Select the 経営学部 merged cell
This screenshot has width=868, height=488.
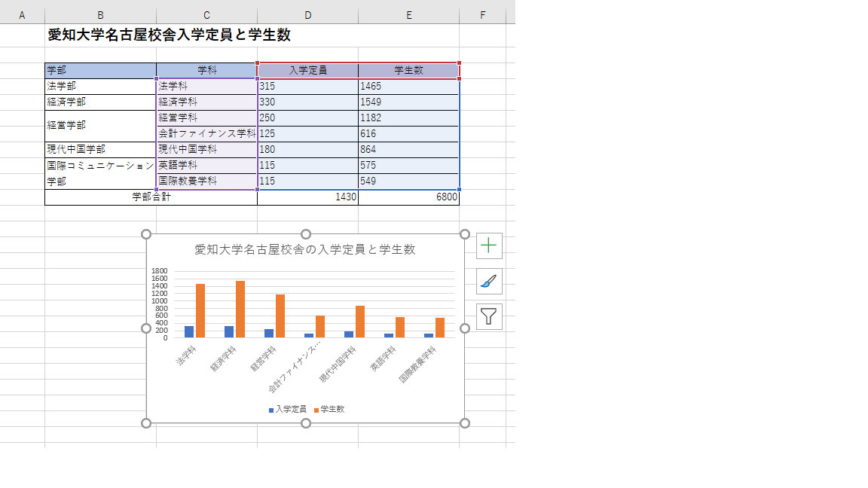pyautogui.click(x=100, y=126)
